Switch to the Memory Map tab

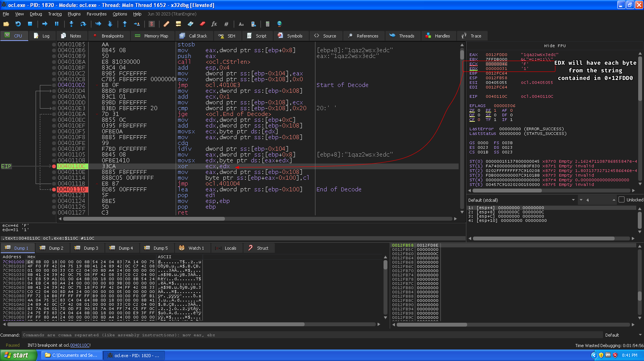[x=152, y=36]
